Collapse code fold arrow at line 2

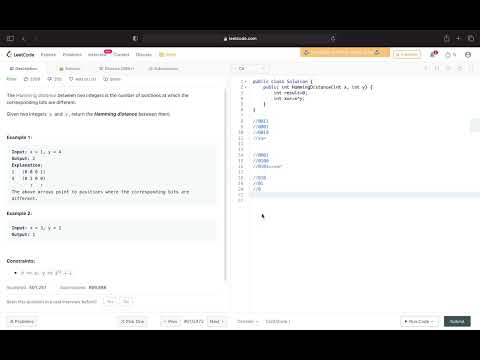246,87
